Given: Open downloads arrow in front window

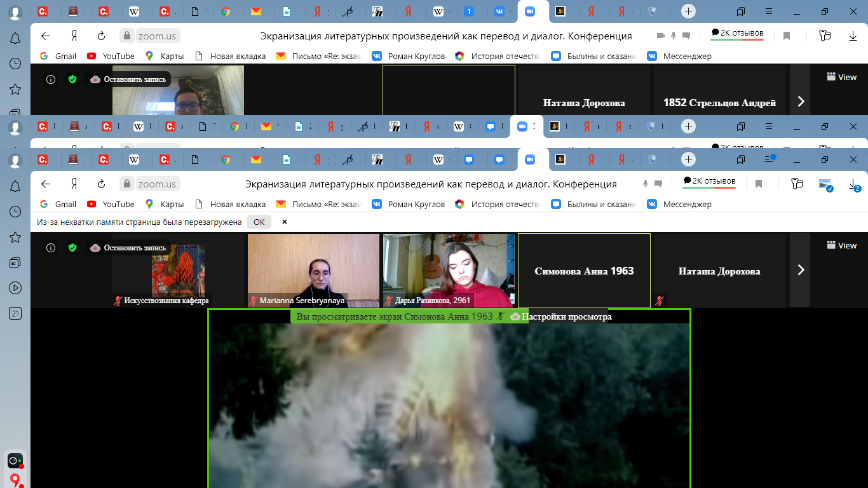Looking at the screenshot, I should 853,185.
